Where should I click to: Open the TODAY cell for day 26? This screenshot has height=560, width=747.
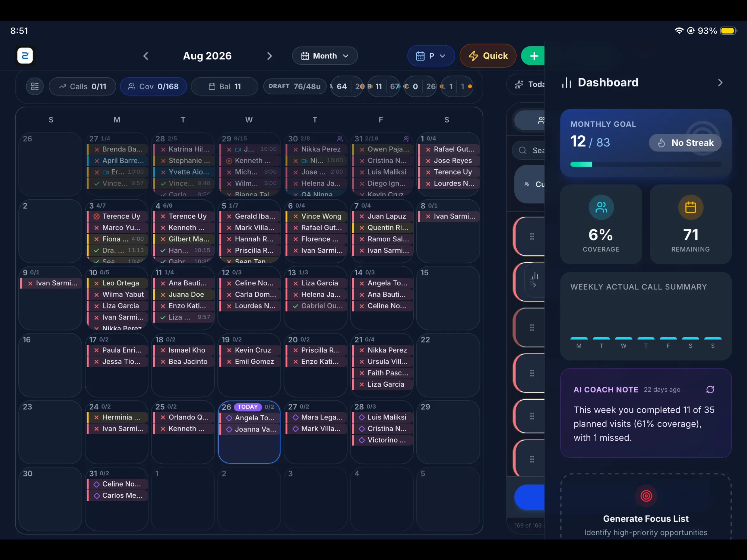point(249,432)
